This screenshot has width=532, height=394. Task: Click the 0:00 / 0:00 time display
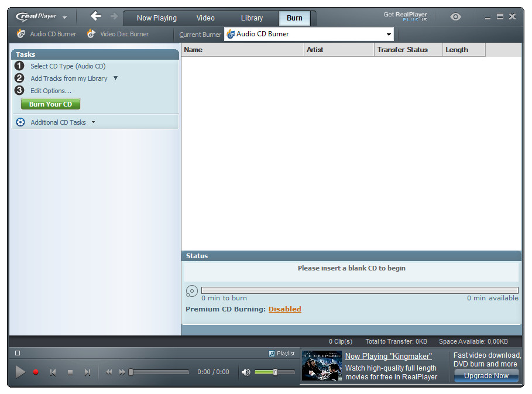pos(213,372)
